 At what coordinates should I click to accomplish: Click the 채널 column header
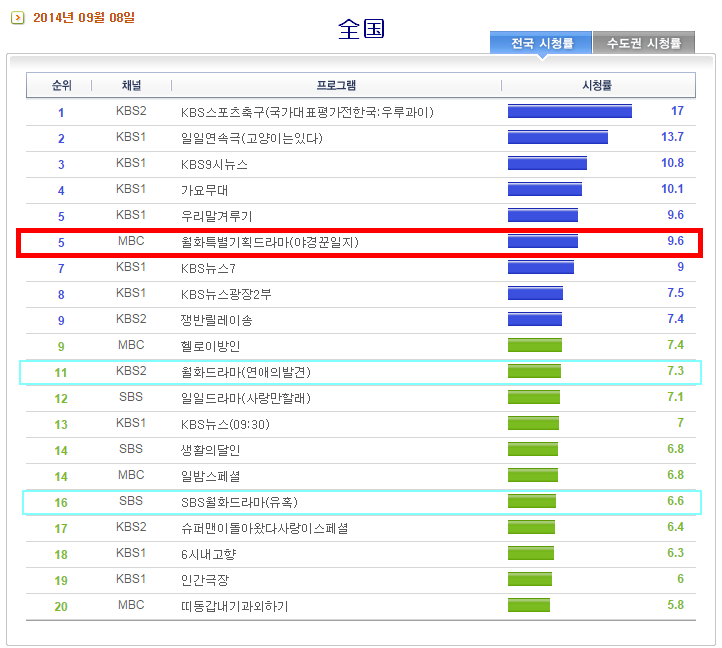pos(131,85)
